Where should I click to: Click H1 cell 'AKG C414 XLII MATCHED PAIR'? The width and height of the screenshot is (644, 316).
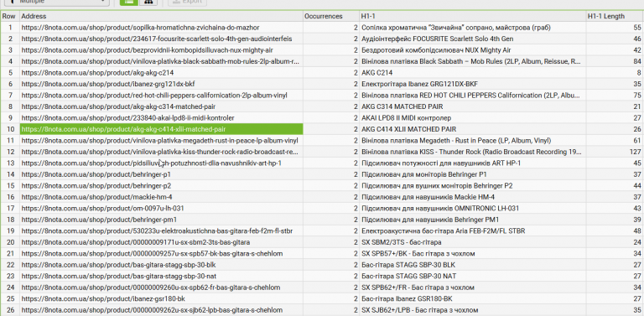[472, 129]
